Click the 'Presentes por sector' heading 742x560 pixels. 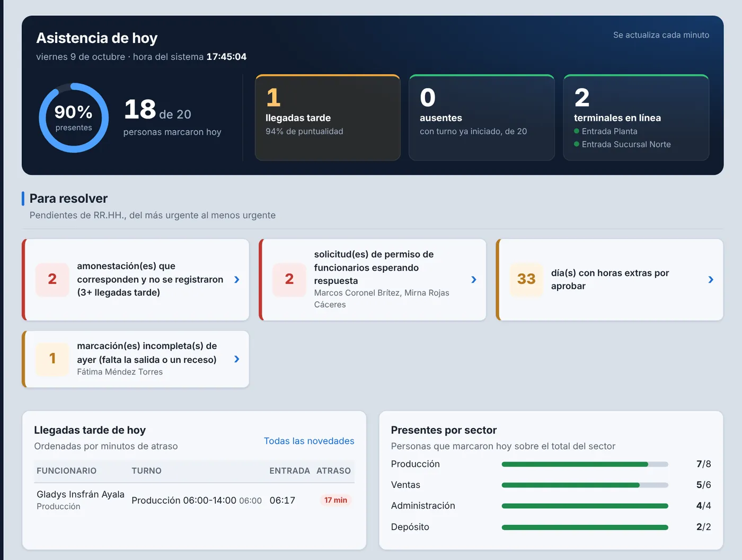(x=444, y=430)
